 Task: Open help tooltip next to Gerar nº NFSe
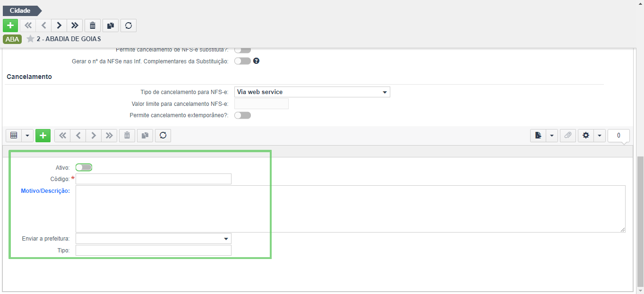(256, 61)
